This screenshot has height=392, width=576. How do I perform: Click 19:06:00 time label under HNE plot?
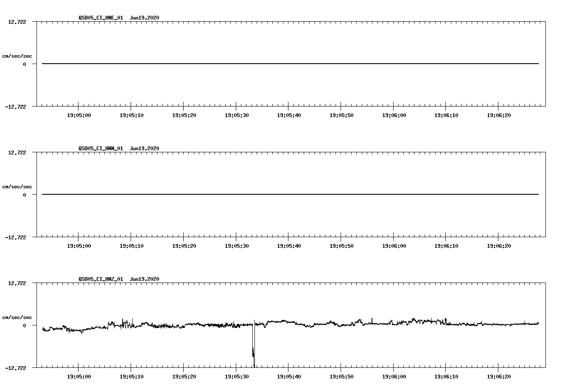[394, 115]
